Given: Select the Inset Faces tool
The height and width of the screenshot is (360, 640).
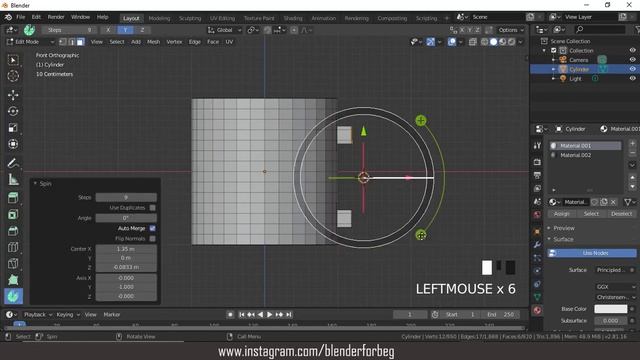Looking at the screenshot, I should click(13, 215).
